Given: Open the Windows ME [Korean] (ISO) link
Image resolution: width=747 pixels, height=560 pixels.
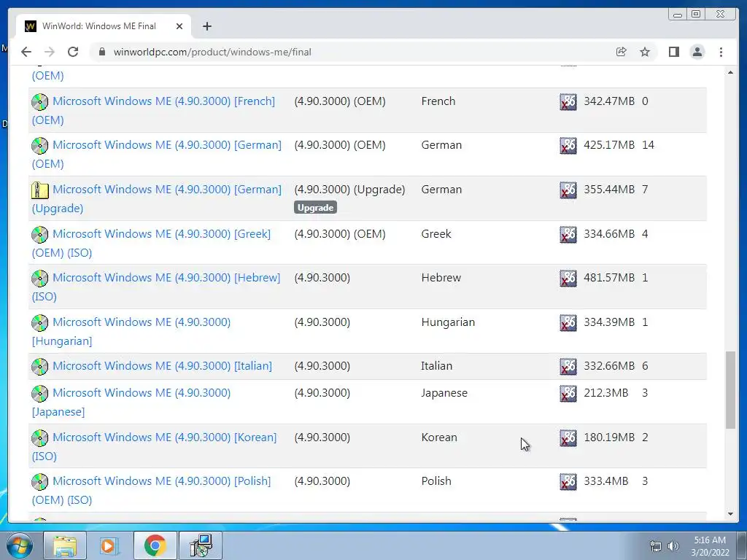Looking at the screenshot, I should pyautogui.click(x=155, y=447).
